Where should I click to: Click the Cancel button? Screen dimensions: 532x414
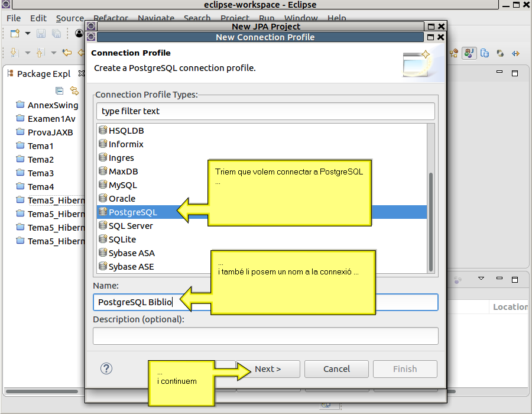336,369
